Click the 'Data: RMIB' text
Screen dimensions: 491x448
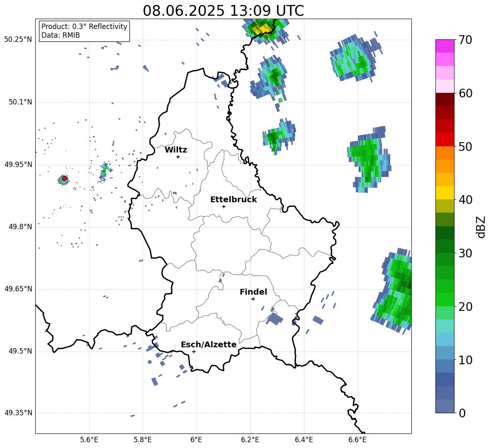tap(61, 35)
